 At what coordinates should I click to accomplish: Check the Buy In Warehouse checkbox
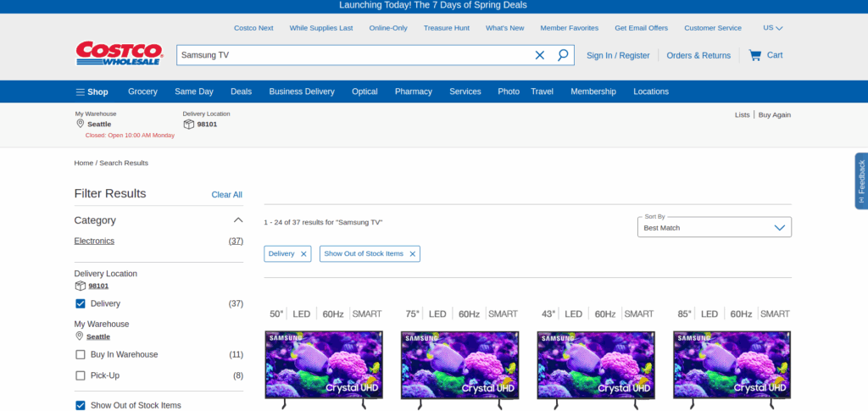coord(81,354)
